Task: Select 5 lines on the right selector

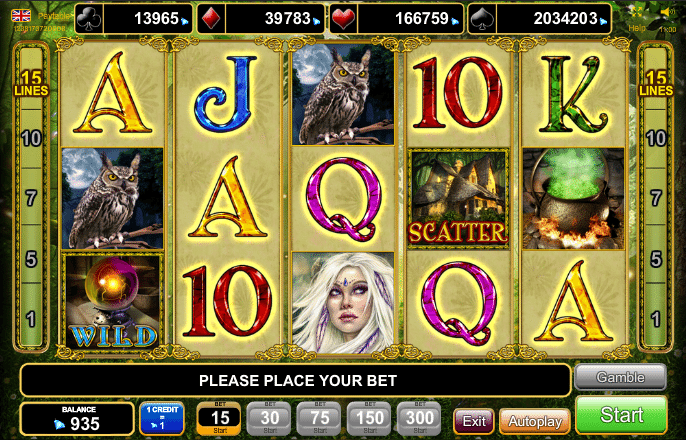Action: point(655,259)
